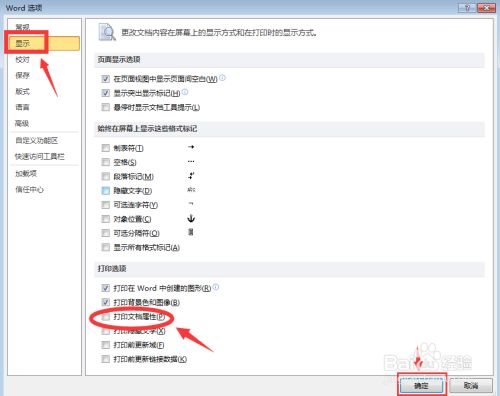
Task: Close the Word 选项 dialog window
Action: point(486,8)
